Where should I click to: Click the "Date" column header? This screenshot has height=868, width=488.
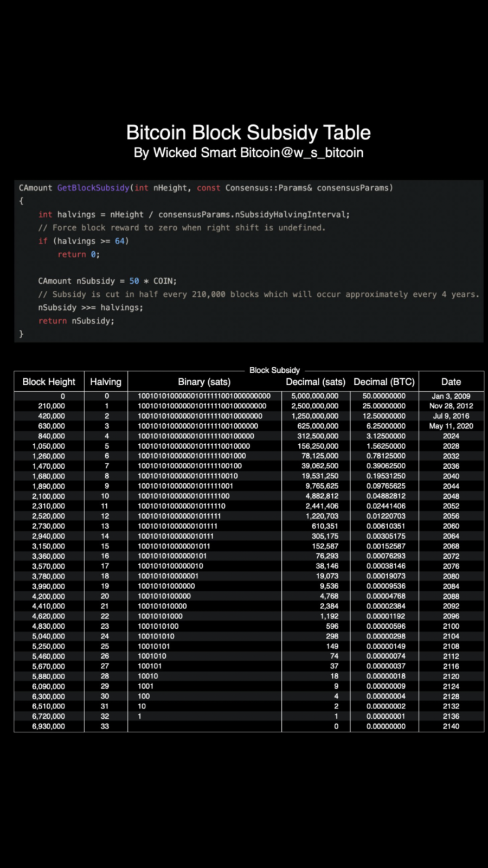[451, 382]
